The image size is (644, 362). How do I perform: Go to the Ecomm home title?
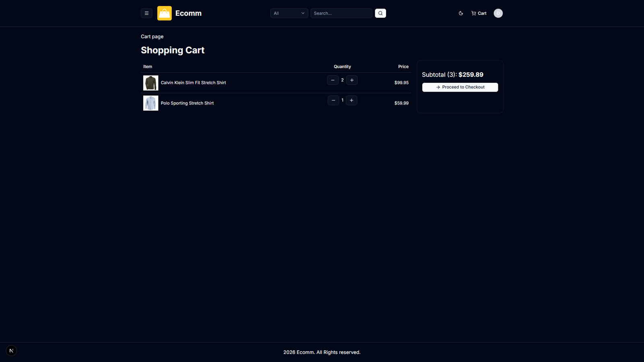(188, 13)
